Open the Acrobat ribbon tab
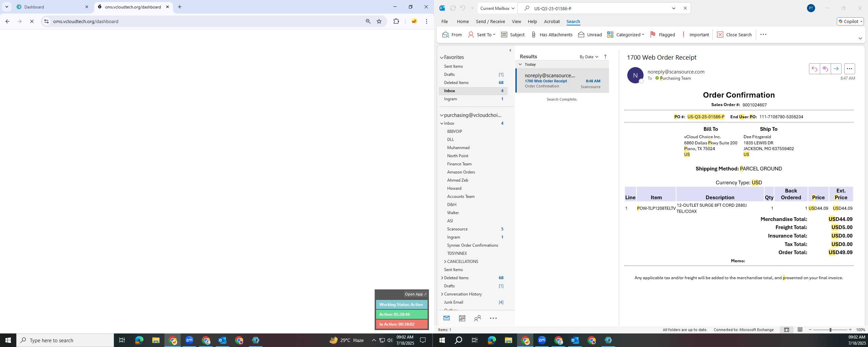The width and height of the screenshot is (868, 347). (552, 21)
